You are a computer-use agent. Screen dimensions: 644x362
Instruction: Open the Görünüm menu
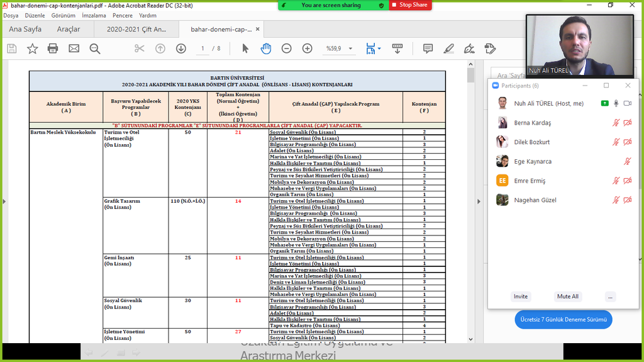point(63,15)
